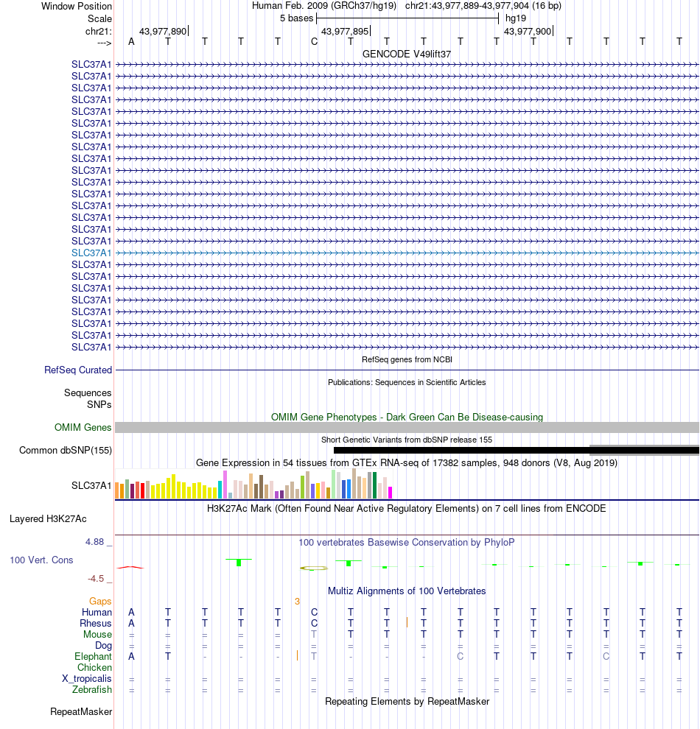Open the GENCODE V49lift37 track title
The image size is (700, 729).
click(407, 54)
